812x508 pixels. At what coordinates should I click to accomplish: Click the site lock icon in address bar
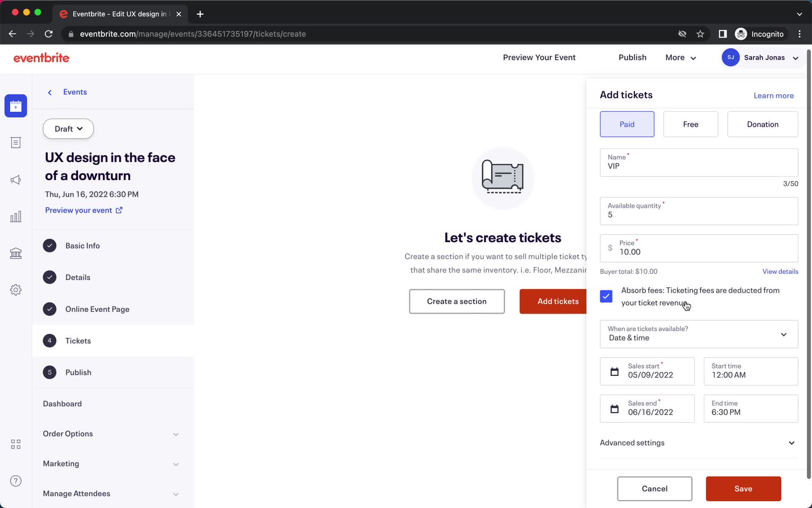click(x=71, y=34)
